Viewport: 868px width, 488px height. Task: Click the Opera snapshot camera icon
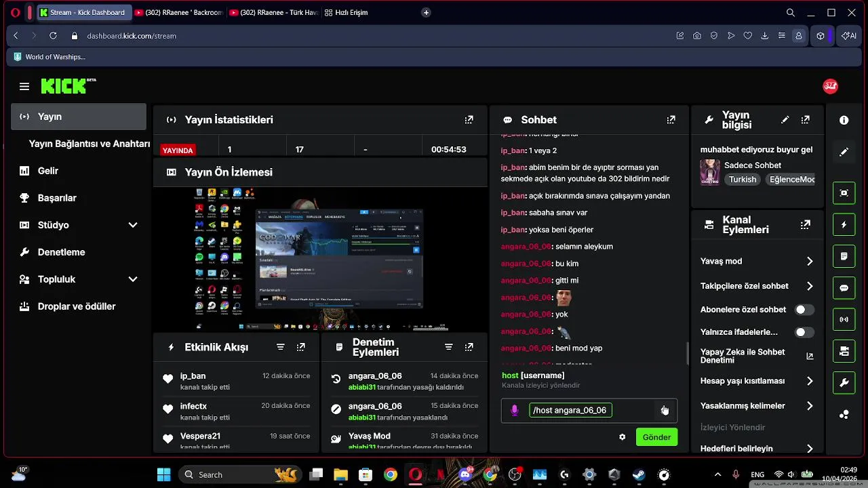coord(697,36)
